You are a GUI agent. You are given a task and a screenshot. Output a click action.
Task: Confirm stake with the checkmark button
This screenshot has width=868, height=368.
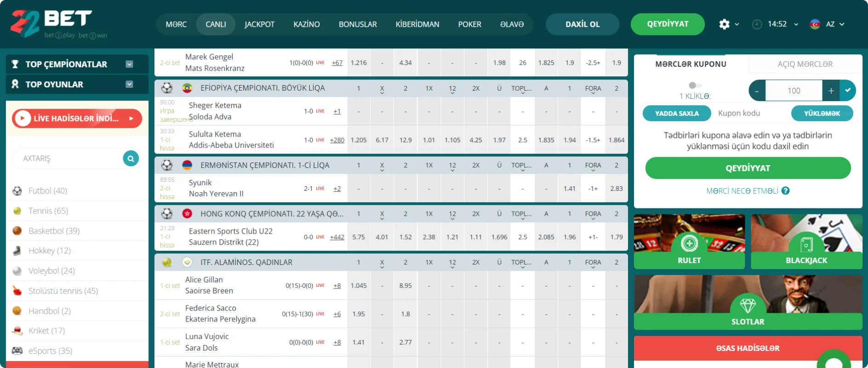click(x=848, y=91)
